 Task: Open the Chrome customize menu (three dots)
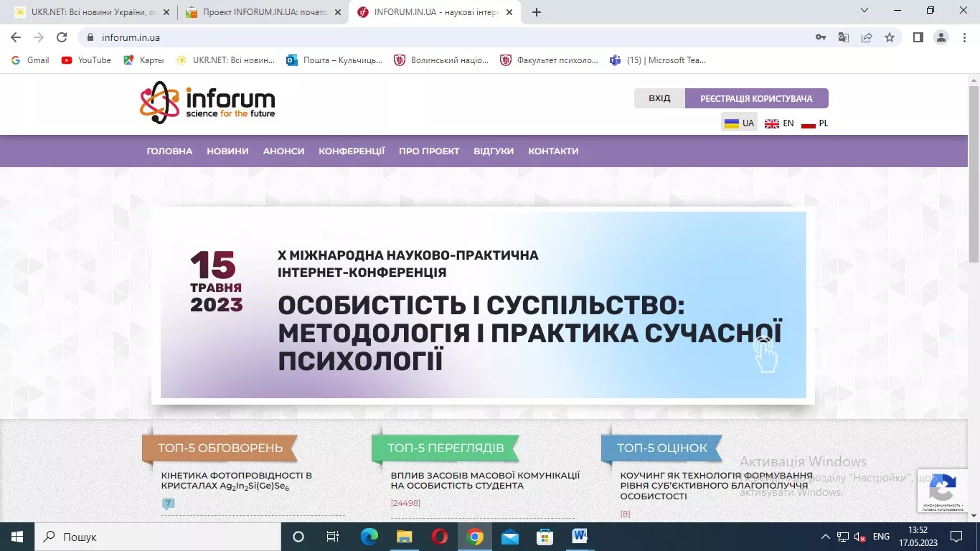(964, 37)
